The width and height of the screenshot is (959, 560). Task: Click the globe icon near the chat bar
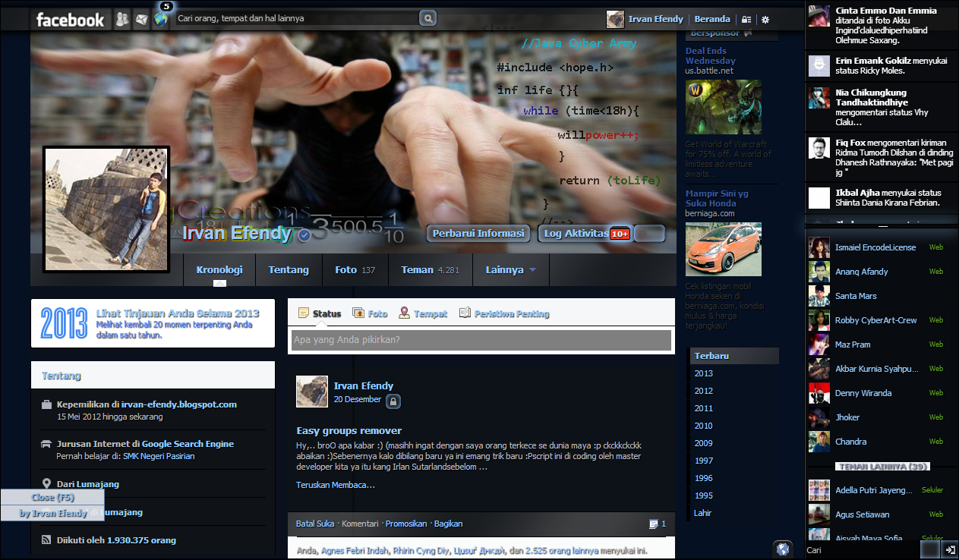point(784,549)
